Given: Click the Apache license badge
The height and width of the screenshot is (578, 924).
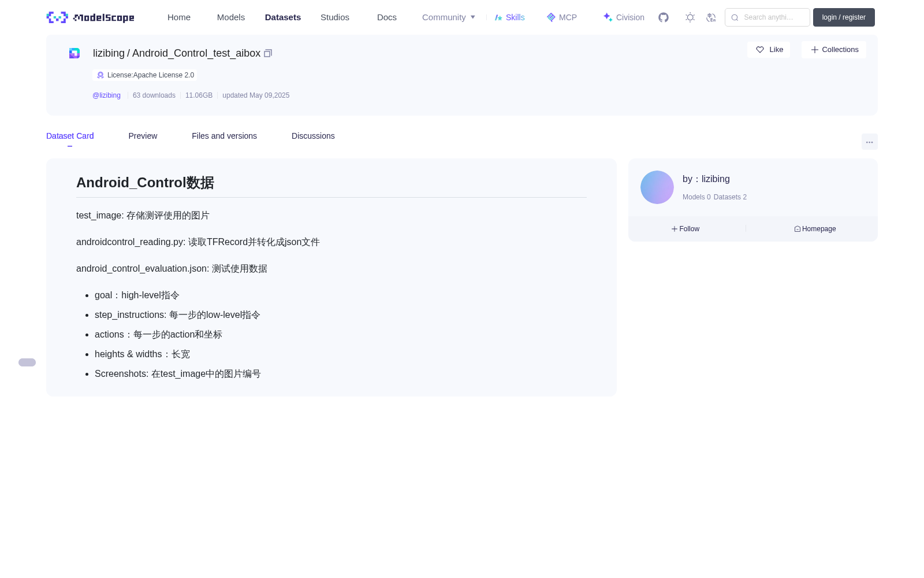Looking at the screenshot, I should click(x=145, y=75).
